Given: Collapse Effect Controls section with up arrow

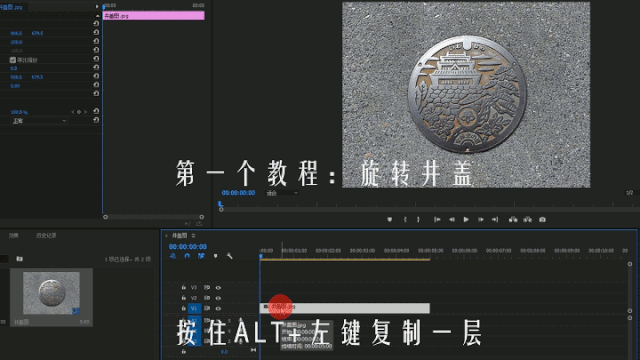Looking at the screenshot, I should click(x=98, y=16).
